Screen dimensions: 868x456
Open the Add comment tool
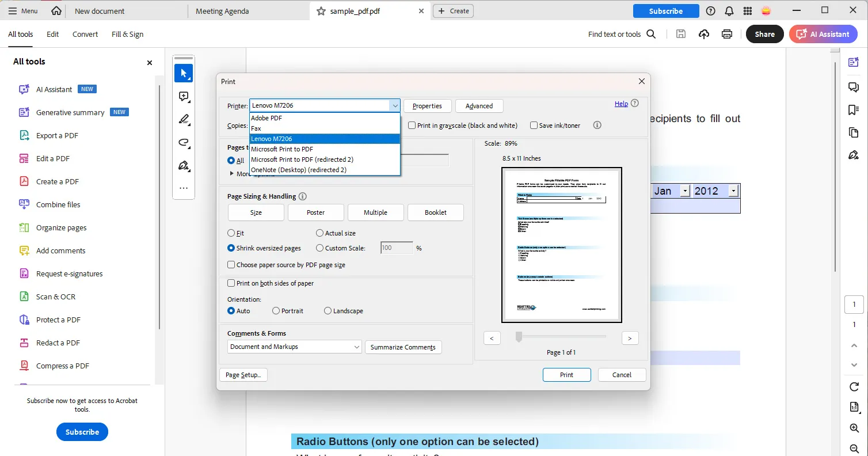tap(183, 96)
